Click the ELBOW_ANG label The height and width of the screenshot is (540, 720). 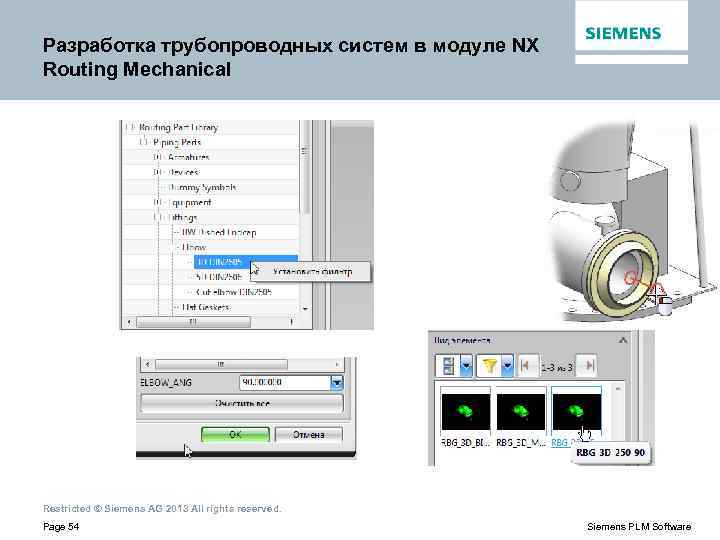(x=166, y=382)
